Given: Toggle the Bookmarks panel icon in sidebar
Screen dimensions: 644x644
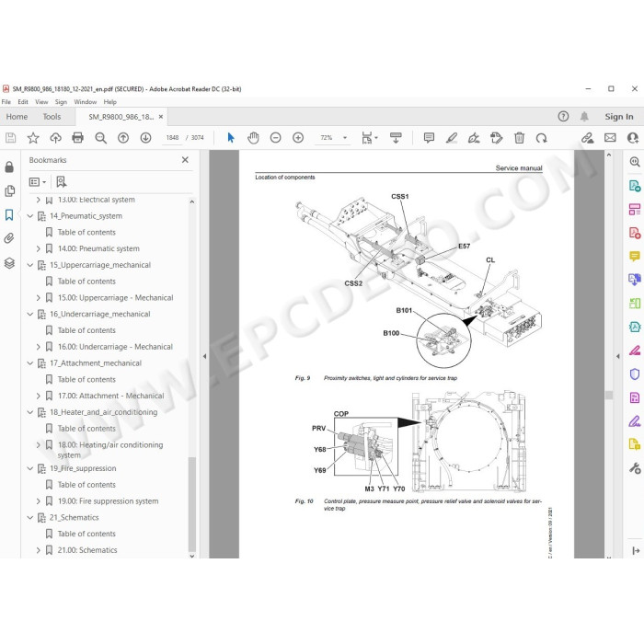Looking at the screenshot, I should 9,214.
